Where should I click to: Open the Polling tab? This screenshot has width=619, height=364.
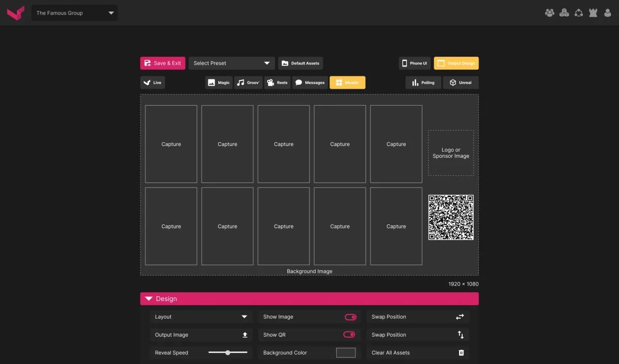[x=423, y=82]
